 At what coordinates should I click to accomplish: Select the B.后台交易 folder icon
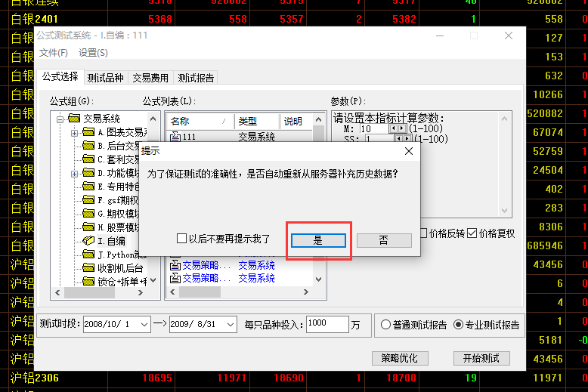click(x=88, y=145)
